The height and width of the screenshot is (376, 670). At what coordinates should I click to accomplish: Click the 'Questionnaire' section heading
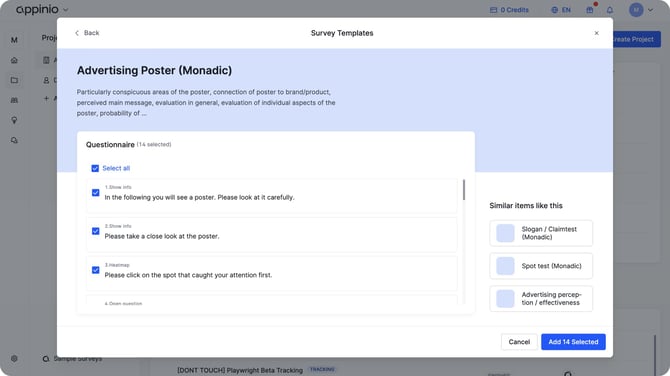pyautogui.click(x=110, y=145)
